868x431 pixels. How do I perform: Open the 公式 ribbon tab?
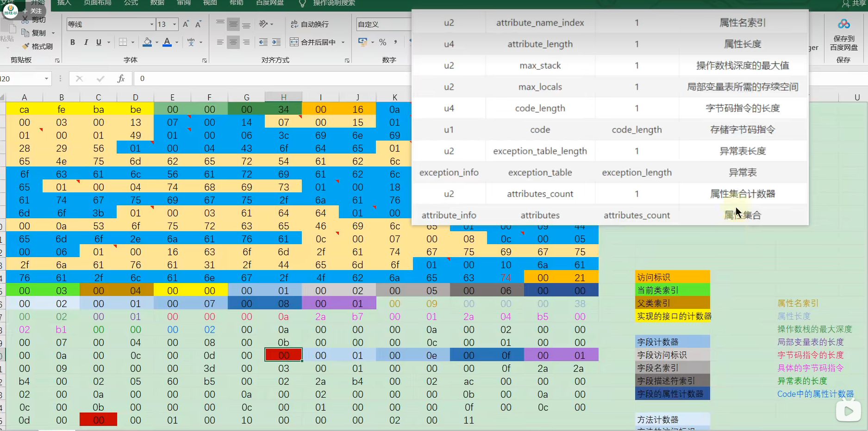click(x=131, y=3)
